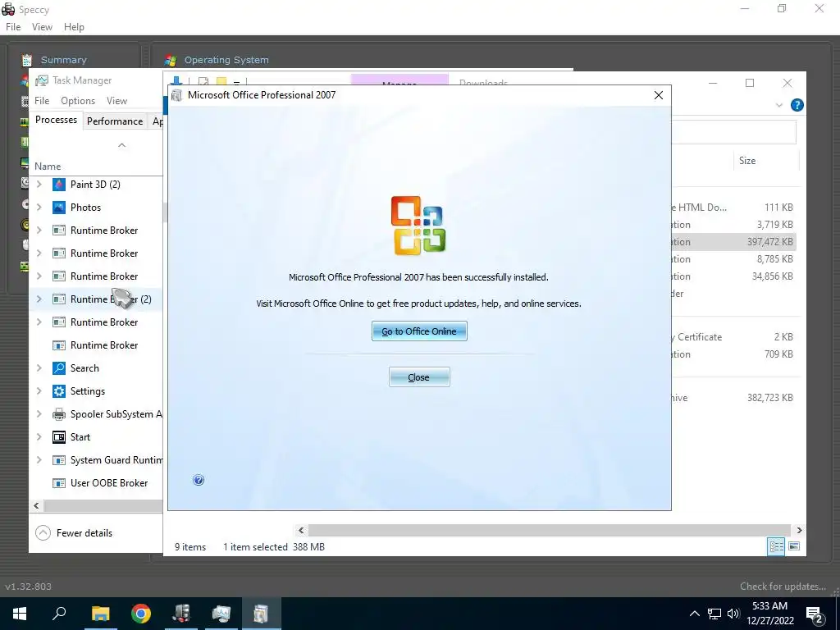Screen dimensions: 840x630
Task: Click the Close button in Office dialog
Action: [419, 377]
